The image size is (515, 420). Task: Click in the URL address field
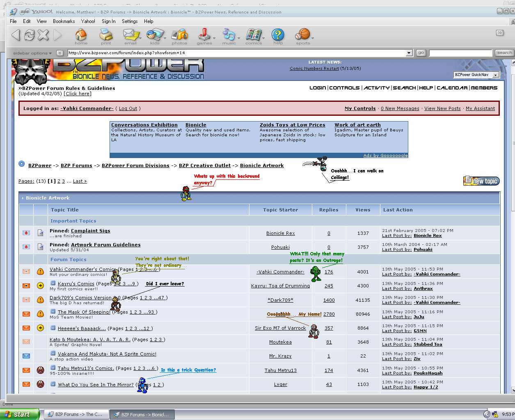tap(236, 53)
